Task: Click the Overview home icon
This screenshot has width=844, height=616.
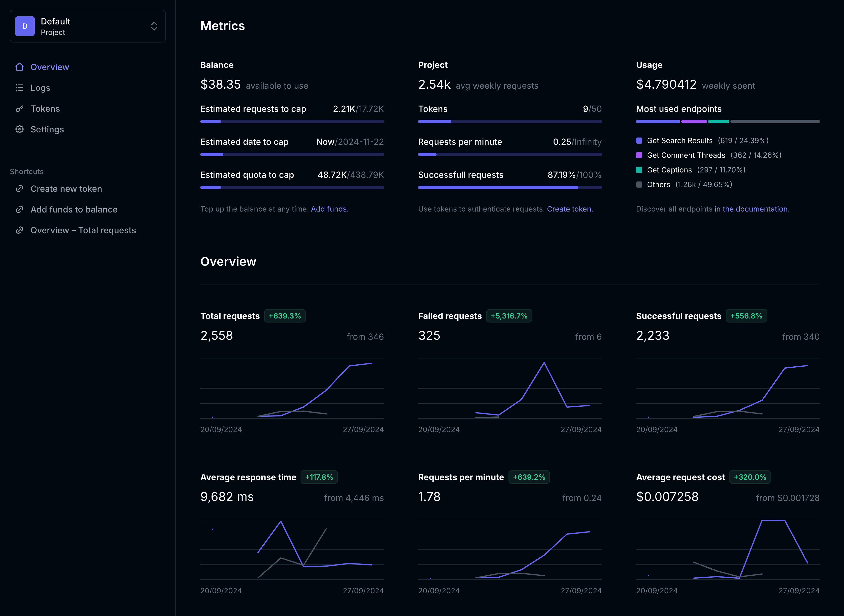Action: pos(19,67)
